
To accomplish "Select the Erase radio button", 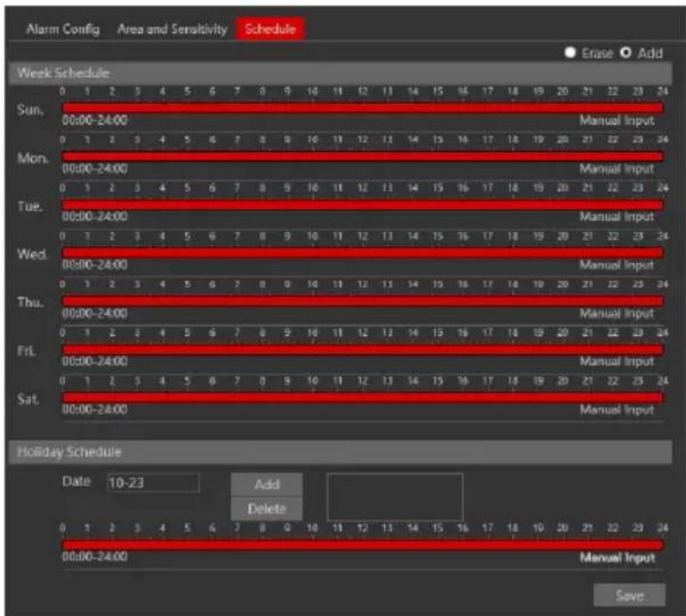I will click(x=569, y=53).
